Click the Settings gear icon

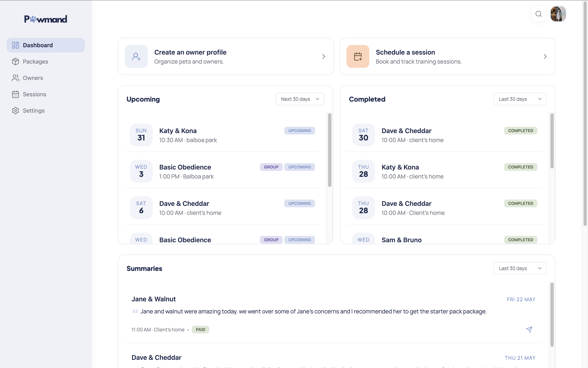[15, 110]
